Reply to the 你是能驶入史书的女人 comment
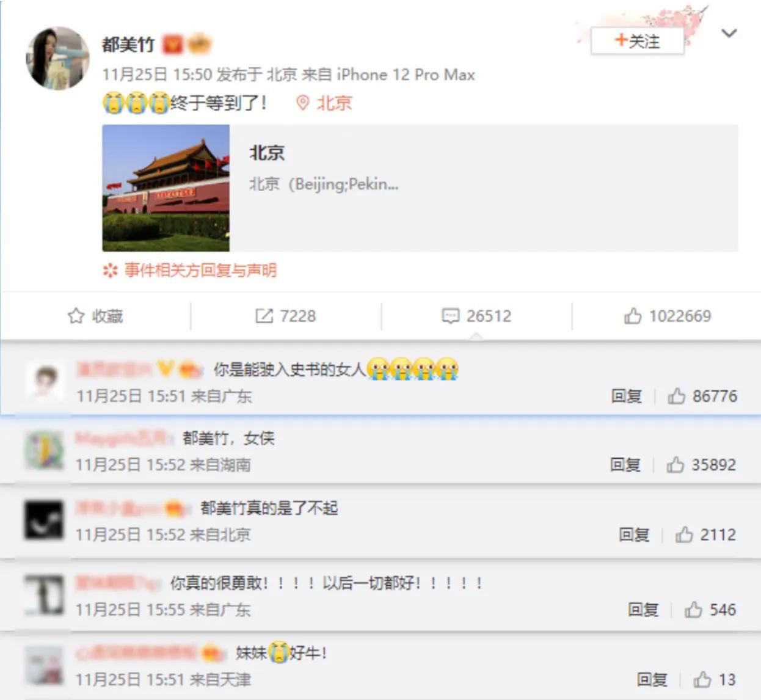This screenshot has width=761, height=700. [626, 396]
